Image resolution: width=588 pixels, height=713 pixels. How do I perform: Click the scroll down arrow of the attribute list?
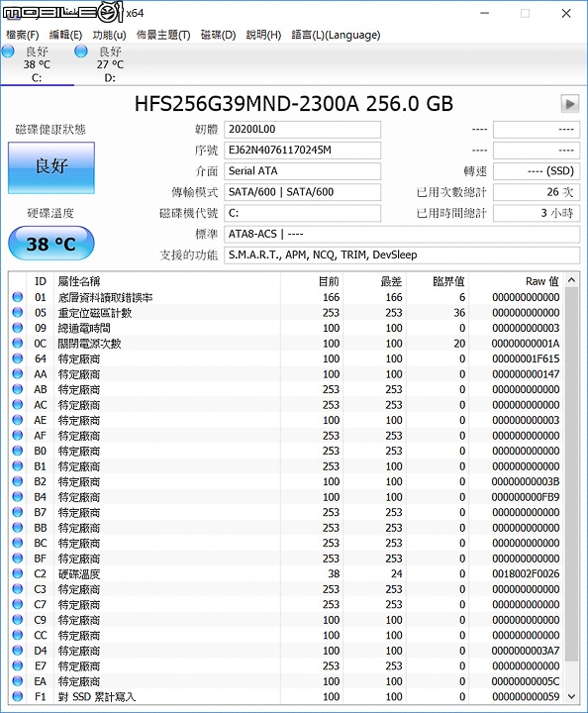(x=571, y=696)
